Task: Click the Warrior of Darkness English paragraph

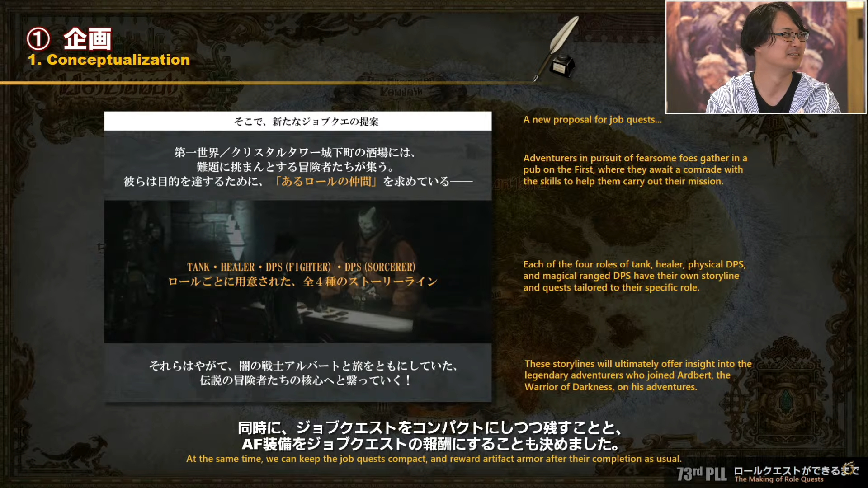Action: point(637,375)
